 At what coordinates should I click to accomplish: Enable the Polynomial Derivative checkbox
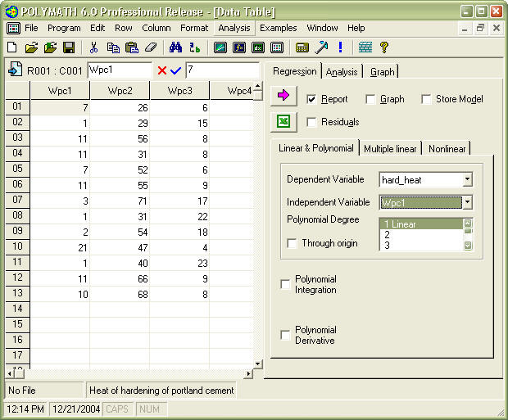(x=285, y=335)
